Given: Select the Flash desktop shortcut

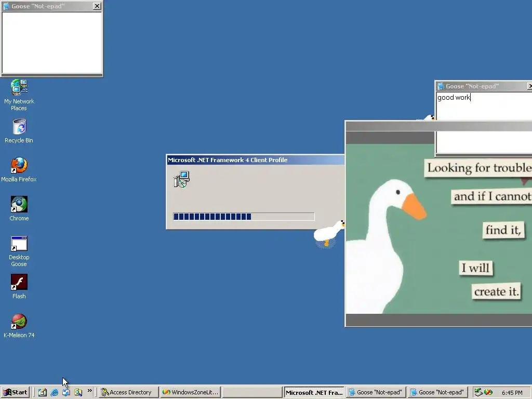Looking at the screenshot, I should pyautogui.click(x=19, y=287).
